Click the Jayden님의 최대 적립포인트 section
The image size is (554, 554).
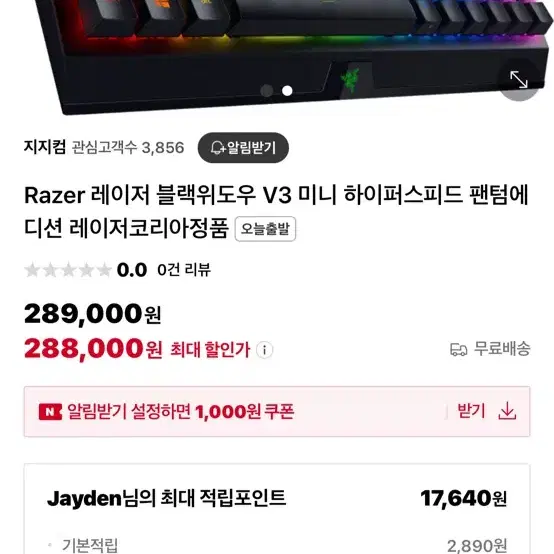277,498
